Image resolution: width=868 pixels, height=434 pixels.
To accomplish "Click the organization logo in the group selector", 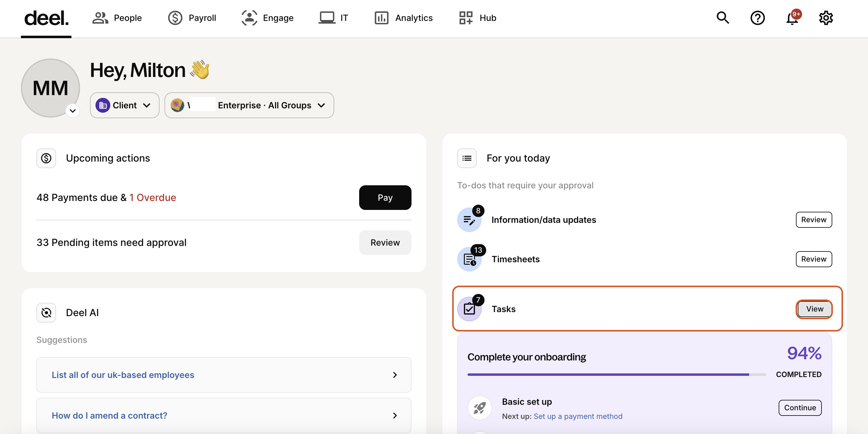I will (x=177, y=105).
